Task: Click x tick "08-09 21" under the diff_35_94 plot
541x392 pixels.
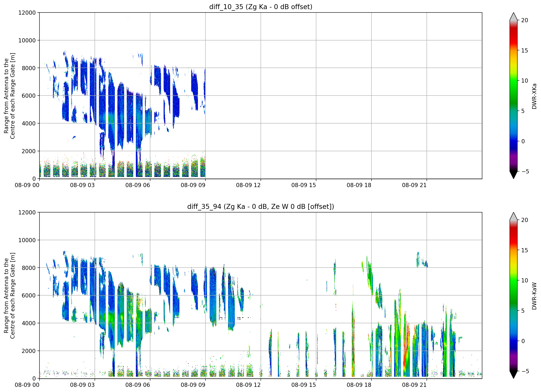Action: [x=414, y=385]
